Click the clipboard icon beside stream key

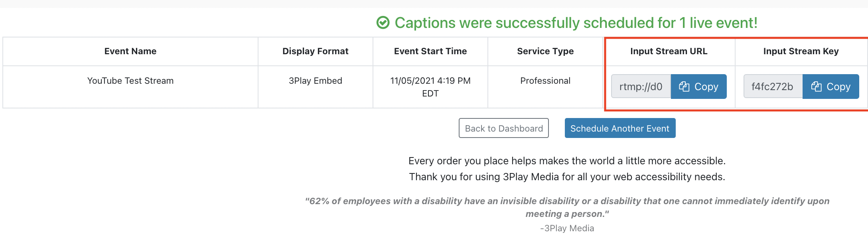click(816, 87)
